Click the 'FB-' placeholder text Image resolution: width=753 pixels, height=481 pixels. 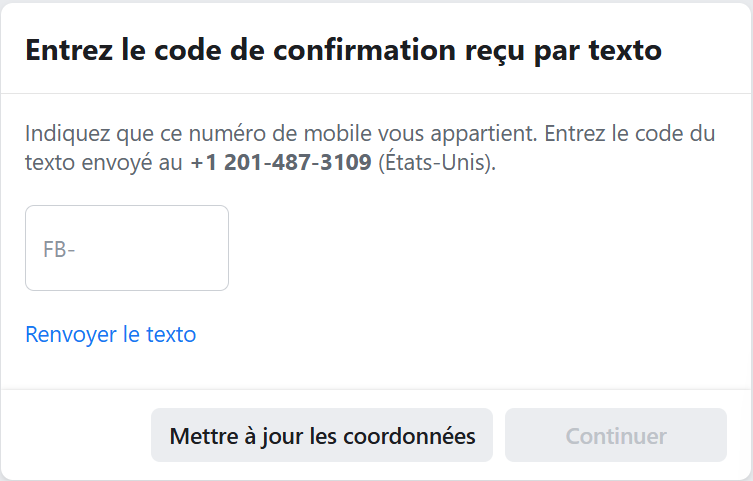60,249
